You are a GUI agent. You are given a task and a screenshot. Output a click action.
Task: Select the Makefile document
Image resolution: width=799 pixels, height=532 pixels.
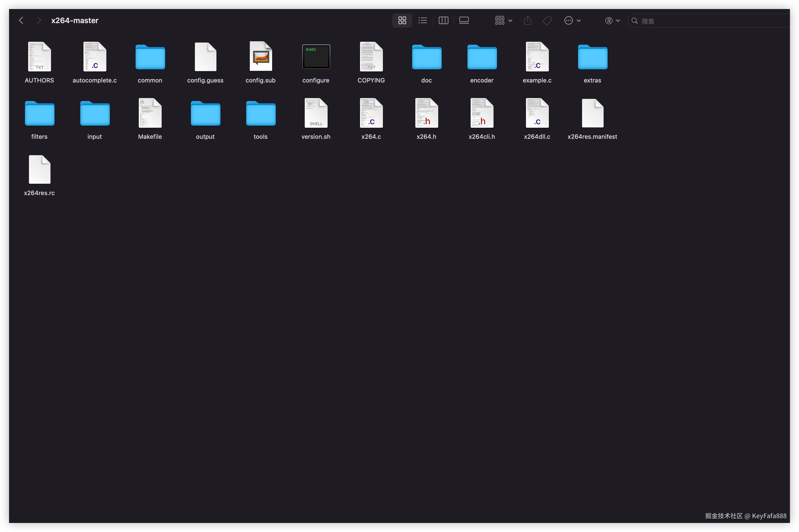click(150, 113)
